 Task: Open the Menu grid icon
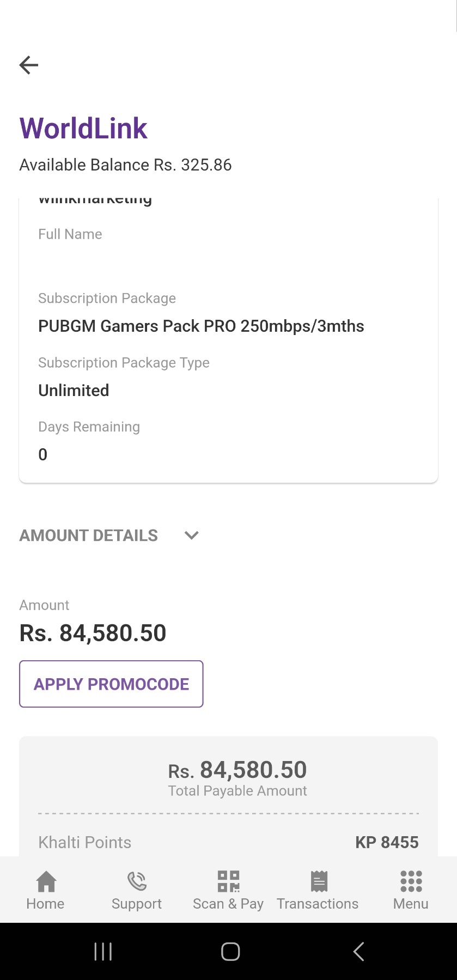(x=411, y=881)
